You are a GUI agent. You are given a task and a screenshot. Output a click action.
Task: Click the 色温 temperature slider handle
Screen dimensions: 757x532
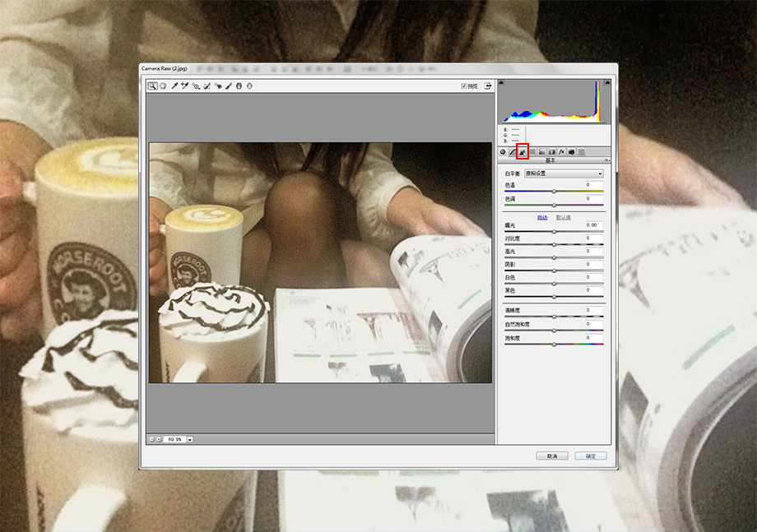tap(555, 192)
